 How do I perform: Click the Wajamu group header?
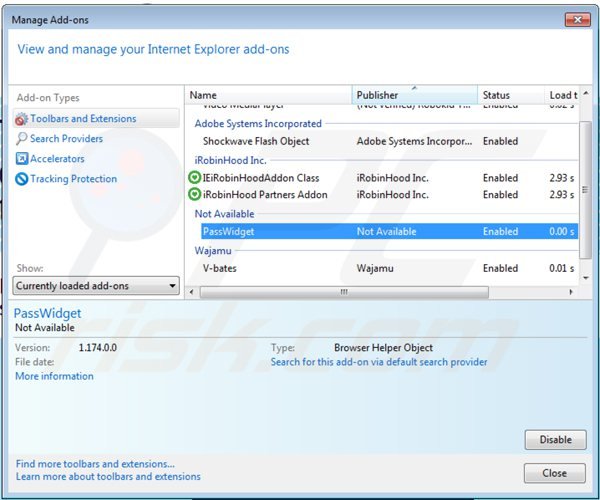(213, 251)
